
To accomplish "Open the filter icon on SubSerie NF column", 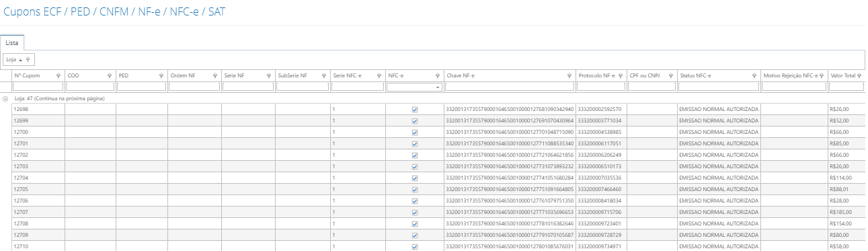I will [x=324, y=76].
